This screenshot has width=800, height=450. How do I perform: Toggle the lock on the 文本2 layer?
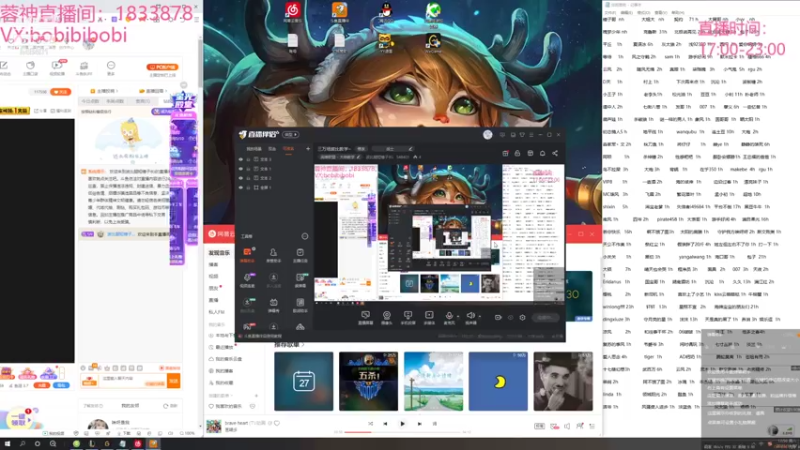pyautogui.click(x=248, y=178)
